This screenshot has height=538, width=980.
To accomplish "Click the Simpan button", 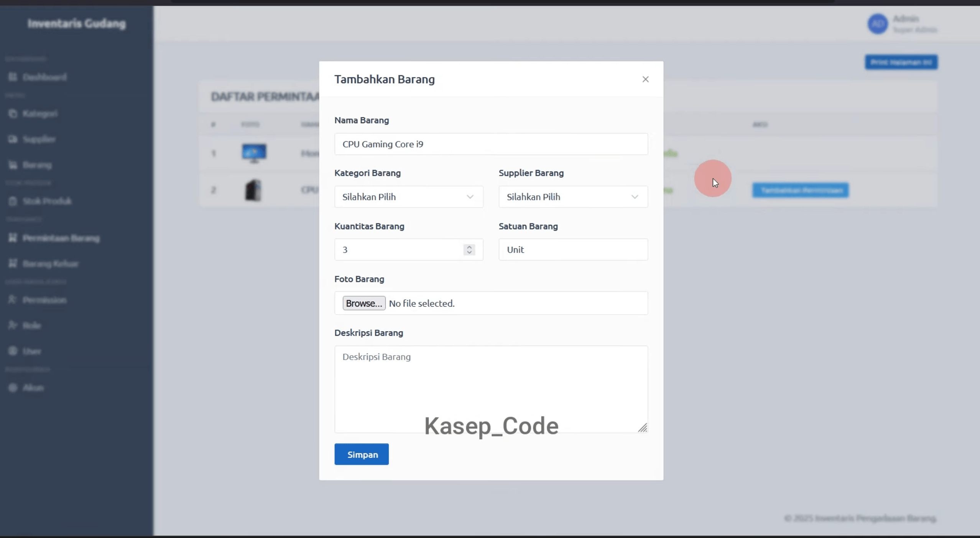I will coord(361,454).
